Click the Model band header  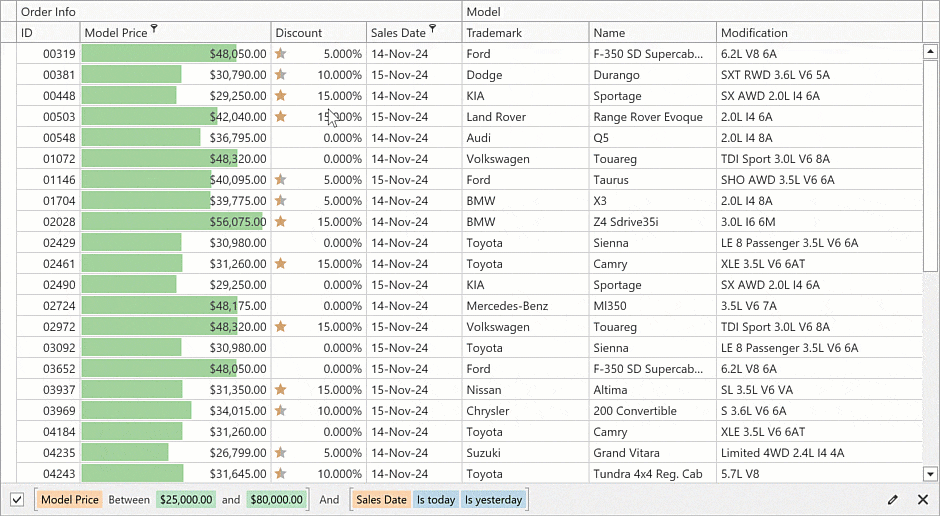click(x=692, y=11)
